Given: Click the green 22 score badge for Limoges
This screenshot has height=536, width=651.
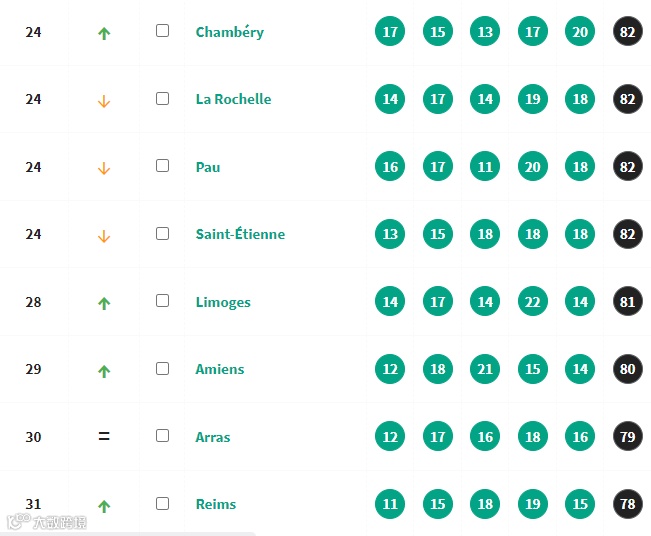Looking at the screenshot, I should (x=533, y=301).
